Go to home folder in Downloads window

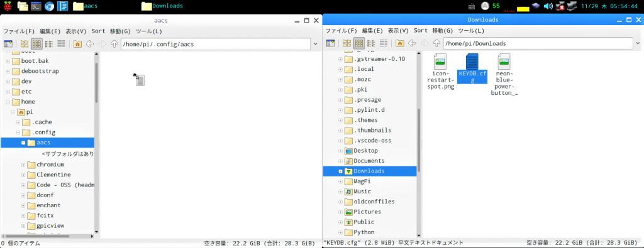399,43
